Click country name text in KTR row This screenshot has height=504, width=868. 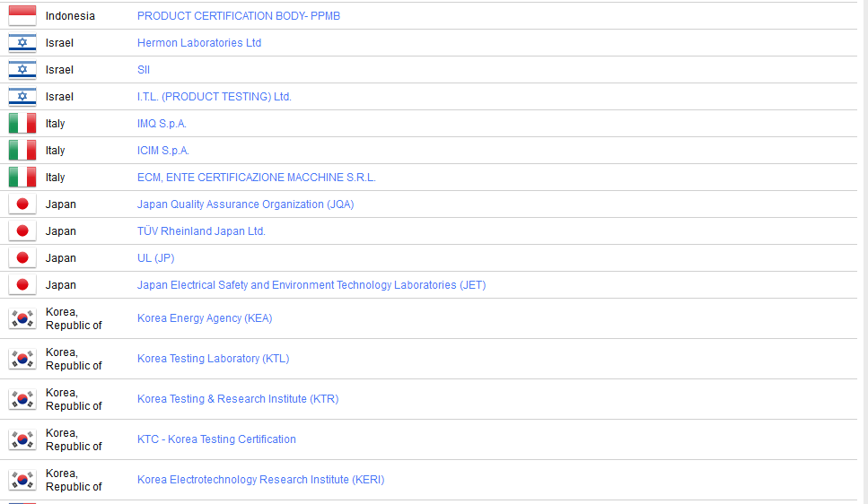click(74, 399)
